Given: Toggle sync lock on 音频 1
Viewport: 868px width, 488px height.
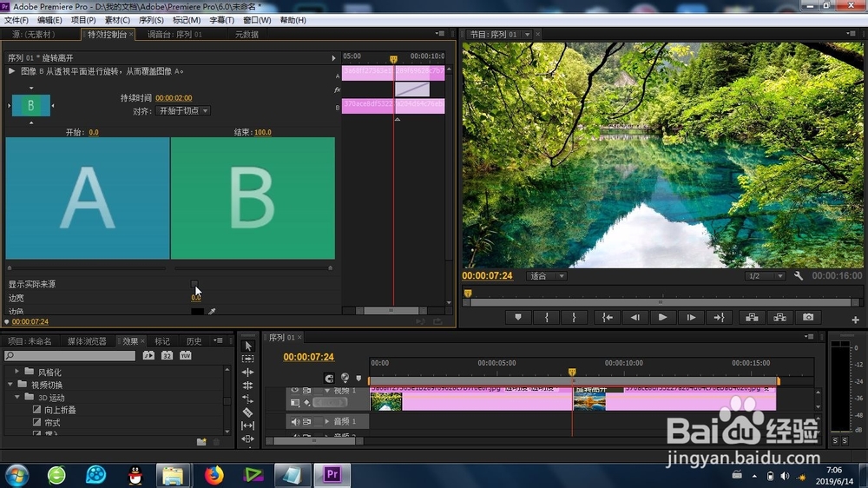Looking at the screenshot, I should point(306,421).
